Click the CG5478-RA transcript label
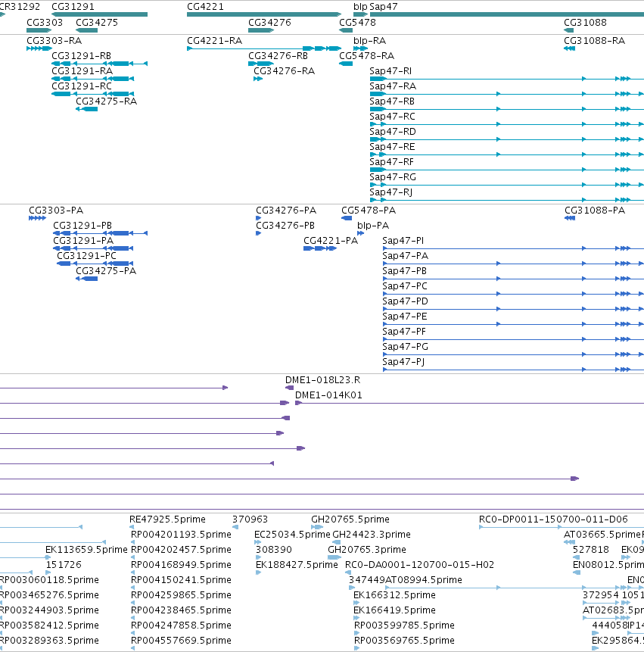Image resolution: width=644 pixels, height=652 pixels. [366, 56]
